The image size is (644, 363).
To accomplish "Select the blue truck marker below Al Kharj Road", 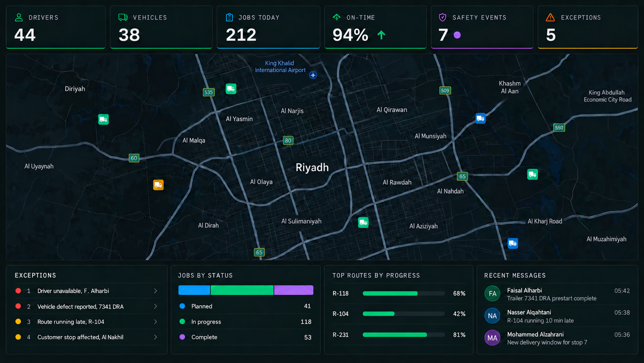I will [513, 243].
